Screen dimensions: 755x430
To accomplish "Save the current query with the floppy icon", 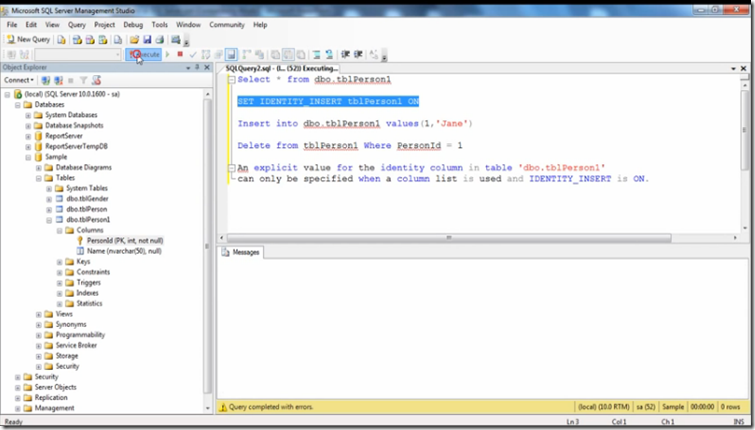I will 147,39.
